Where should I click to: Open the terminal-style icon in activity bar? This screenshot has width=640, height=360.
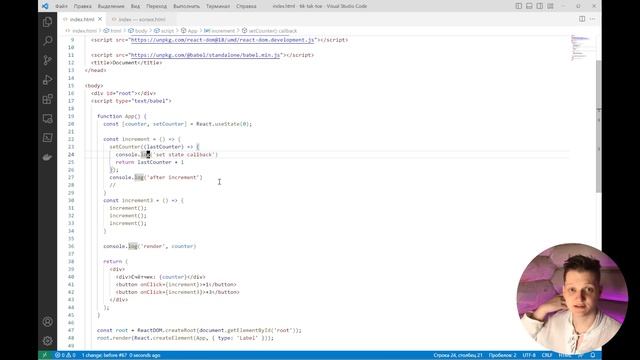tap(47, 138)
